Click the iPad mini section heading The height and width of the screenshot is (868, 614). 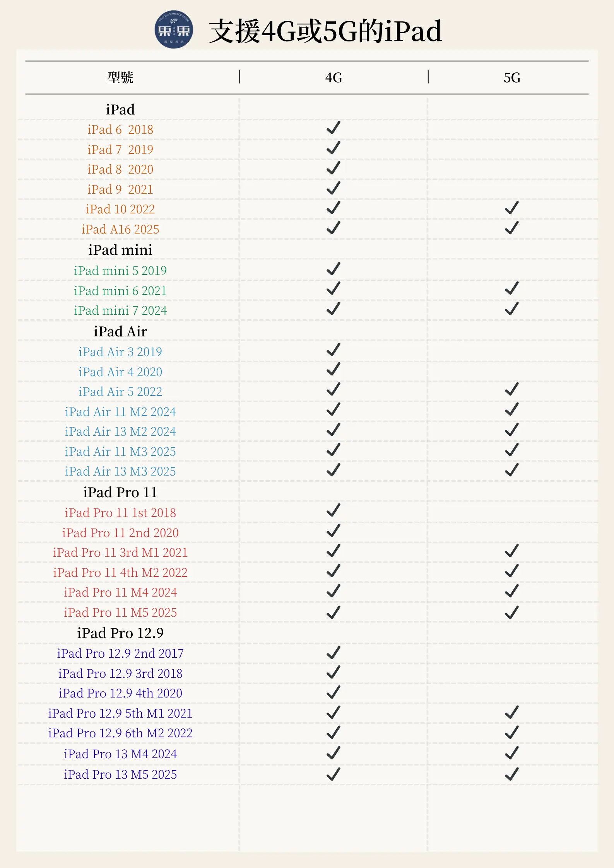click(120, 250)
